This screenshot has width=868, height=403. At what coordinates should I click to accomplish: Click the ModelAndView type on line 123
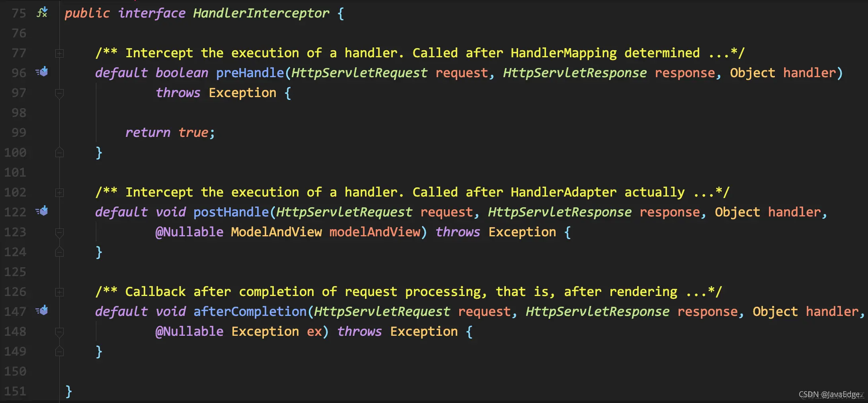276,232
